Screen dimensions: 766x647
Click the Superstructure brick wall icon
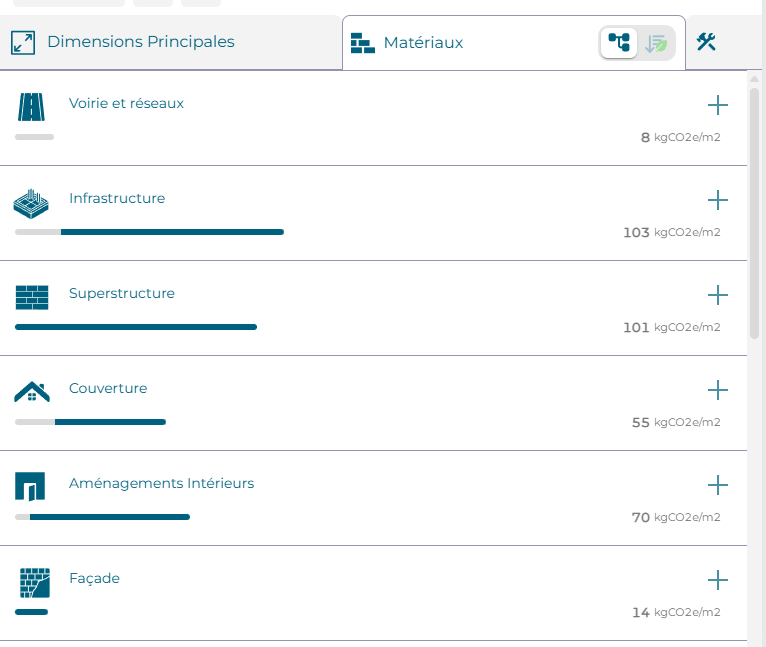(x=31, y=297)
